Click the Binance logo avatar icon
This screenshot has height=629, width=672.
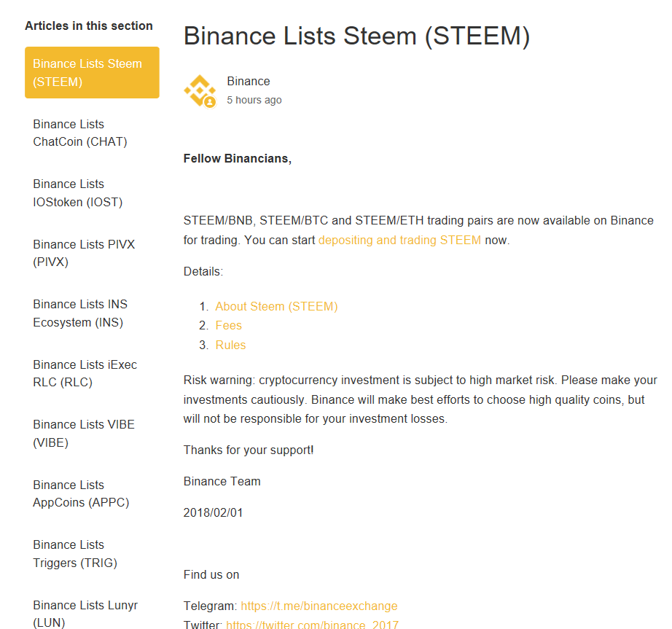point(199,90)
